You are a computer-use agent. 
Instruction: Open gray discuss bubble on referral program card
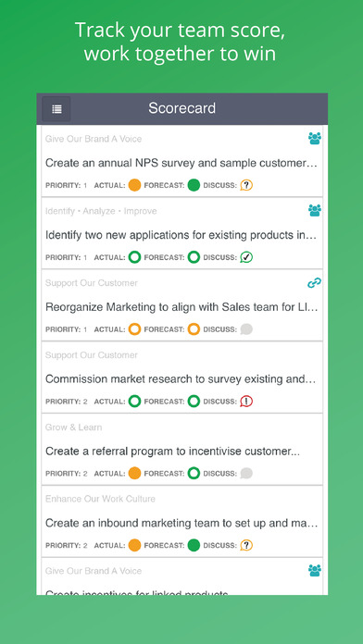click(x=246, y=473)
